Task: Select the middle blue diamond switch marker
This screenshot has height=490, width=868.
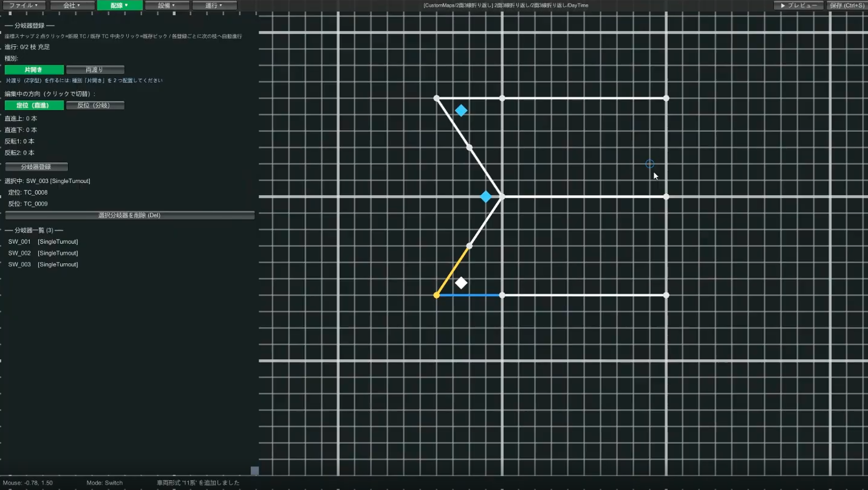Action: [486, 196]
